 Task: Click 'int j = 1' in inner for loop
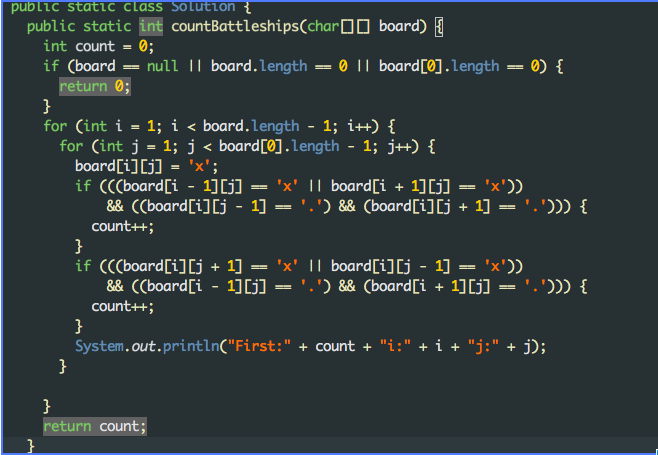(138, 146)
